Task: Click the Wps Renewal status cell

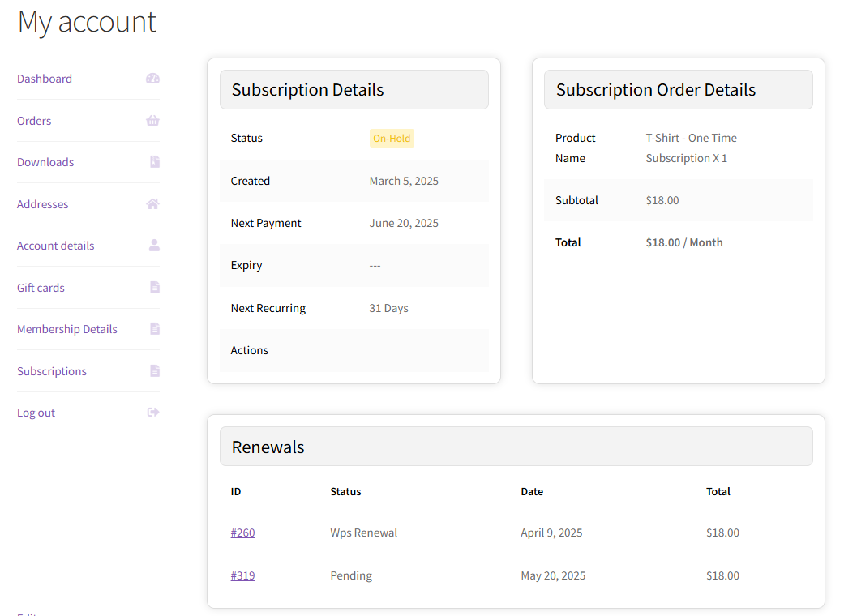Action: pyautogui.click(x=363, y=533)
